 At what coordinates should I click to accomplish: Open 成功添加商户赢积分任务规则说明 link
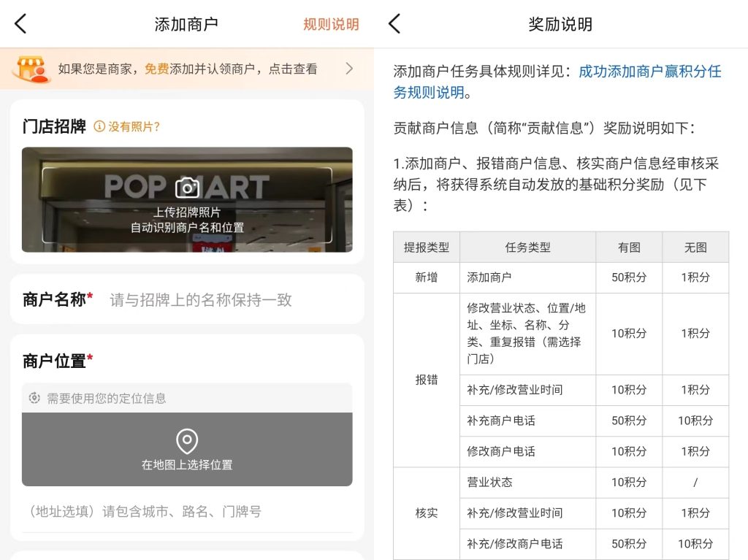point(557,82)
